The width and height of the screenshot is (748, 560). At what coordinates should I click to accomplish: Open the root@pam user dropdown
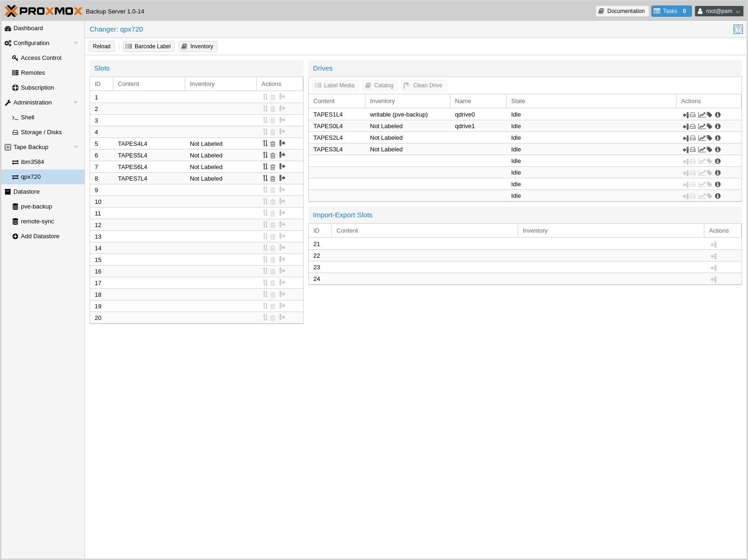pos(719,11)
